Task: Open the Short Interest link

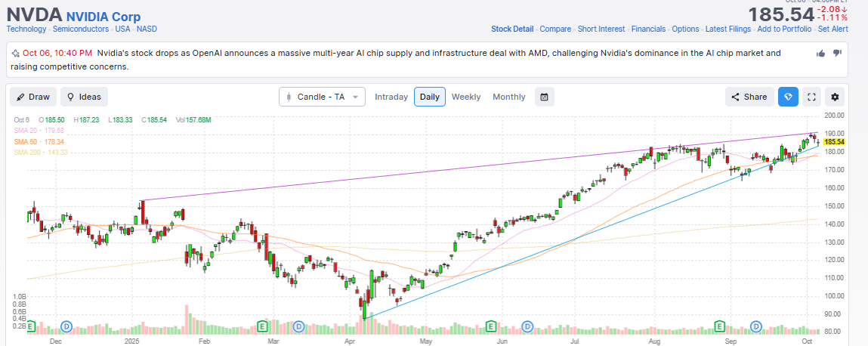Action: 601,29
